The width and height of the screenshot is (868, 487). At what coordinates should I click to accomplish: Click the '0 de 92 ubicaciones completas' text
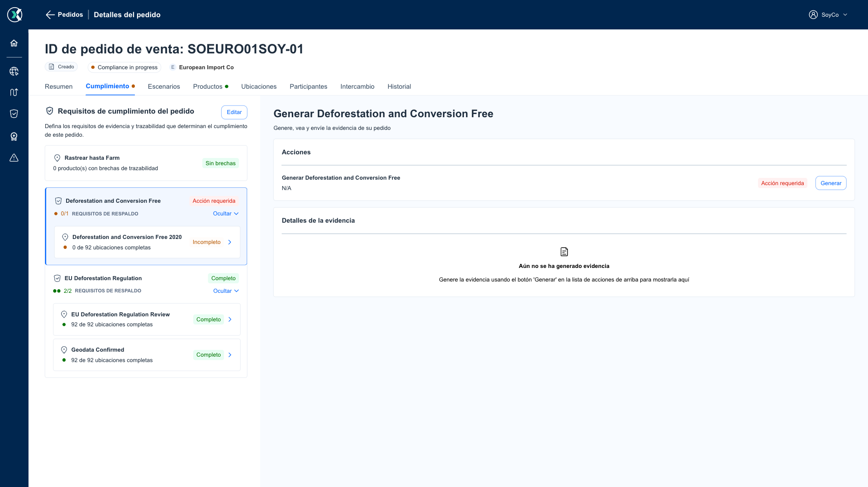pos(111,248)
